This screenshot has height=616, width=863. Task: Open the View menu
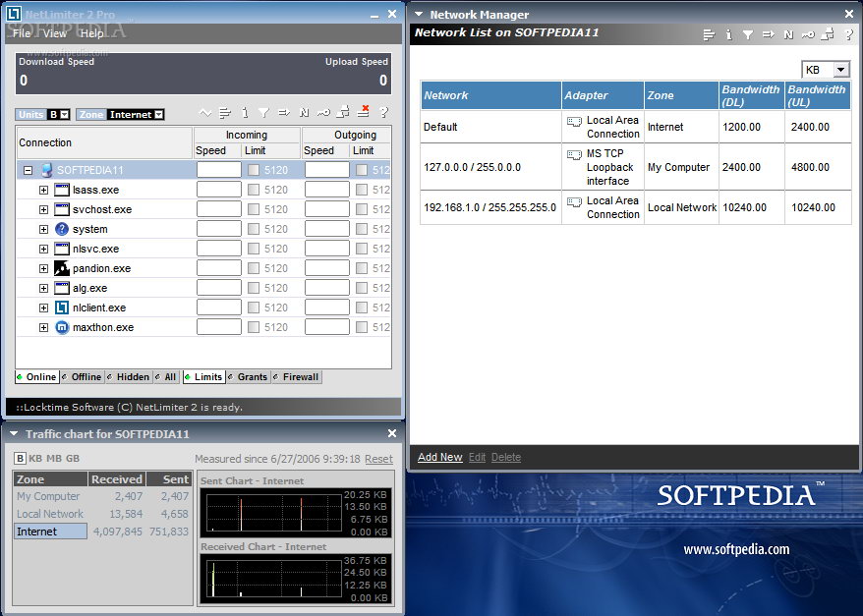[54, 33]
